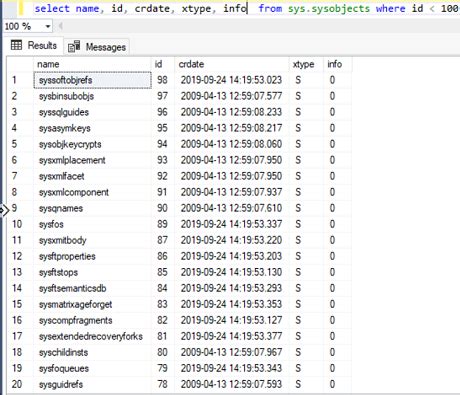Screen dimensions: 460x395
Task: Select the sysextendedrecoveryforks cell
Action: (x=92, y=336)
